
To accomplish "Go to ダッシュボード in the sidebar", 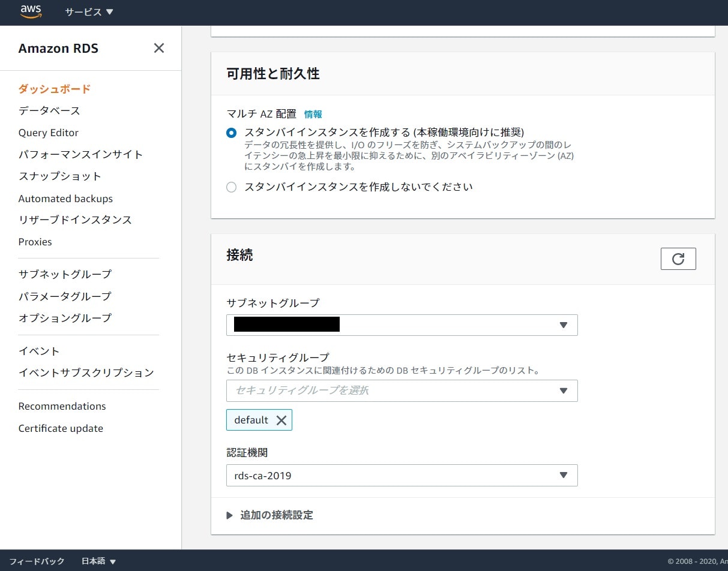I will click(55, 89).
